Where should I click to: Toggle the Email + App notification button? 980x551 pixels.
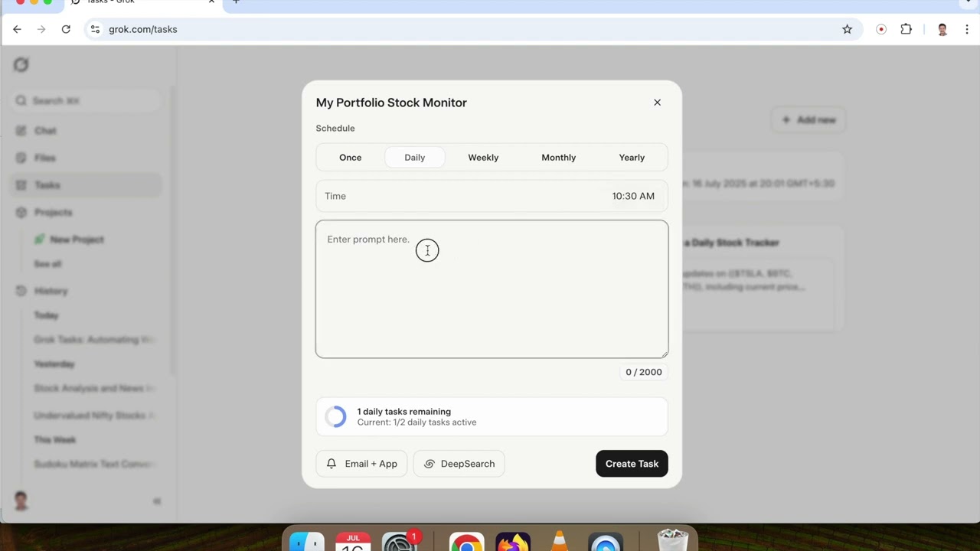[x=361, y=464]
